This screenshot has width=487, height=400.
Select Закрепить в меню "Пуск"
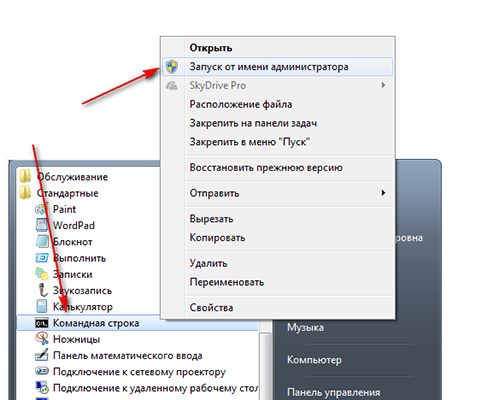(278, 142)
